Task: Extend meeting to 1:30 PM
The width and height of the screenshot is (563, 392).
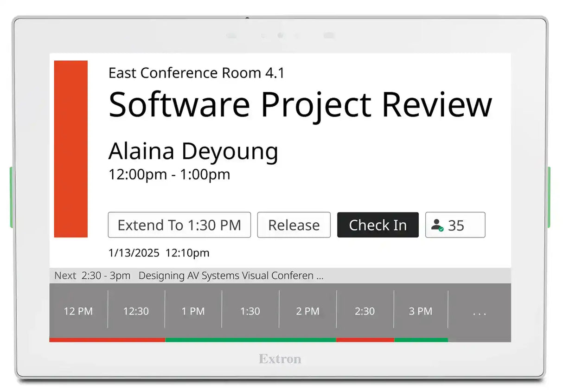Action: (x=179, y=225)
